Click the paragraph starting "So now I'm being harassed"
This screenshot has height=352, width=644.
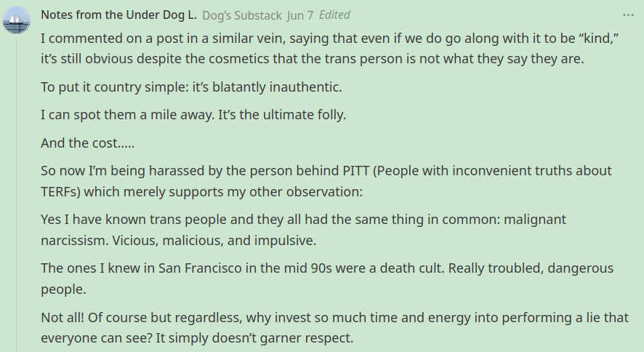point(320,181)
